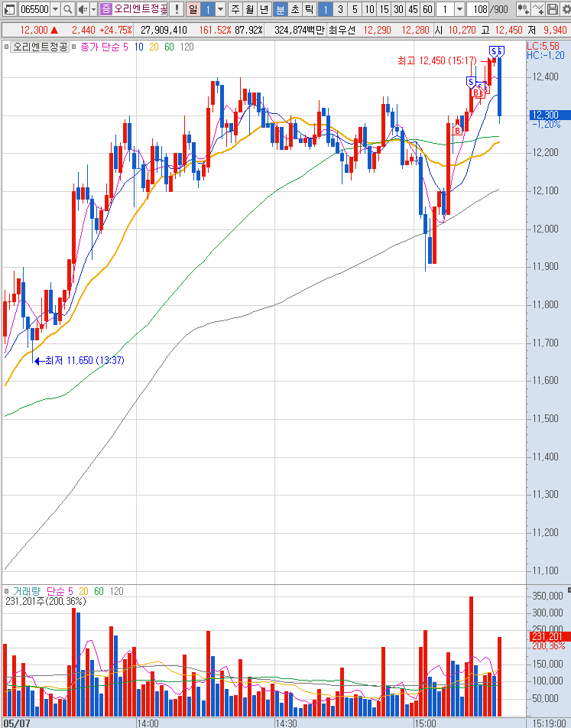Click the exclamation mark info icon
The width and height of the screenshot is (571, 728).
coord(176,9)
